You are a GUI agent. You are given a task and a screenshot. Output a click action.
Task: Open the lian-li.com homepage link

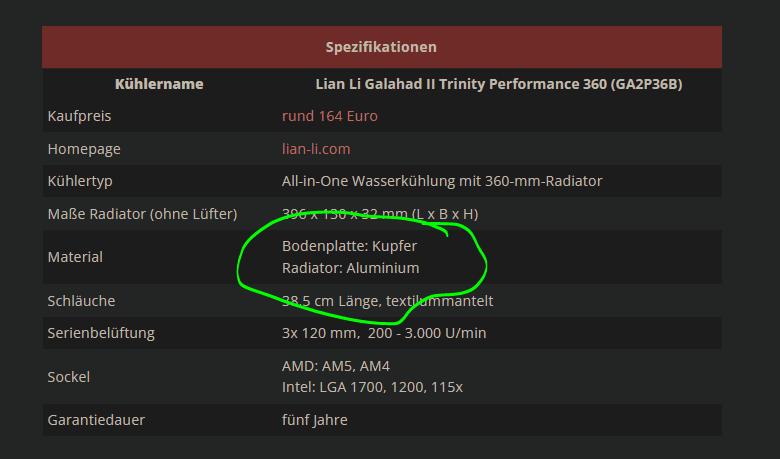click(x=316, y=149)
